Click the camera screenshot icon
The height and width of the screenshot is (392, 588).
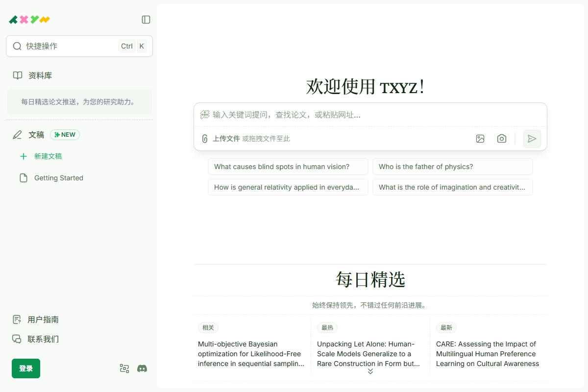tap(502, 139)
